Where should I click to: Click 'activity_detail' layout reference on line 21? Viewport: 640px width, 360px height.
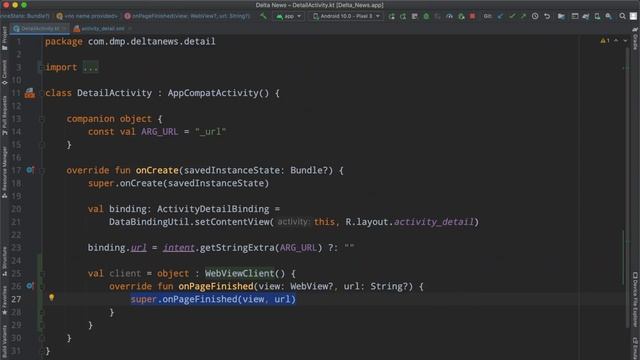tap(433, 222)
